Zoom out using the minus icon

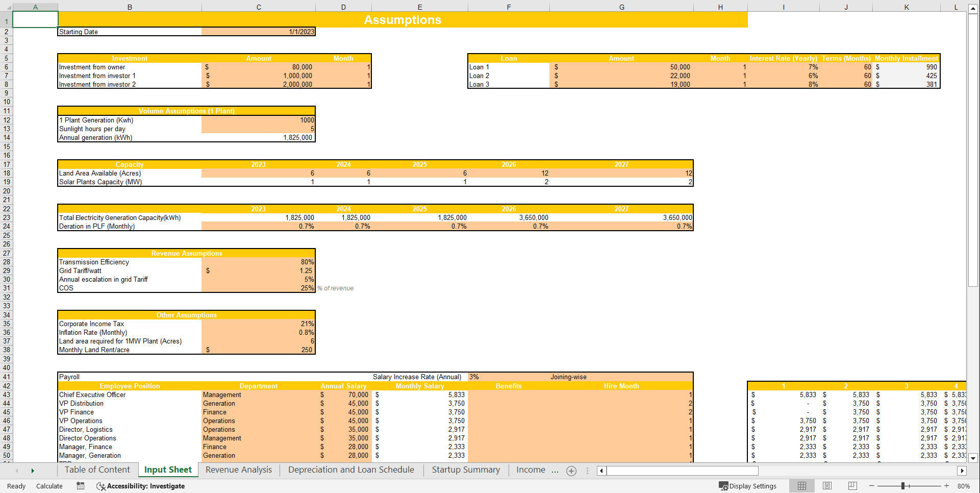pos(871,486)
